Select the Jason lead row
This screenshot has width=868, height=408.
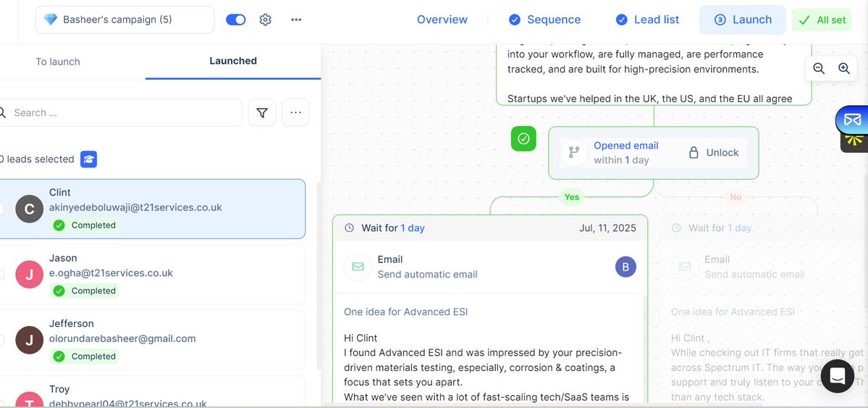pos(152,275)
